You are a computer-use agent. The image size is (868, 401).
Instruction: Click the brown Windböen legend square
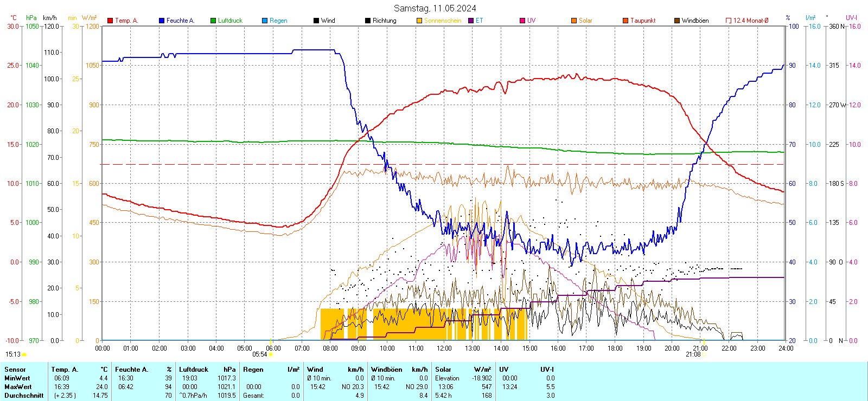(x=677, y=21)
